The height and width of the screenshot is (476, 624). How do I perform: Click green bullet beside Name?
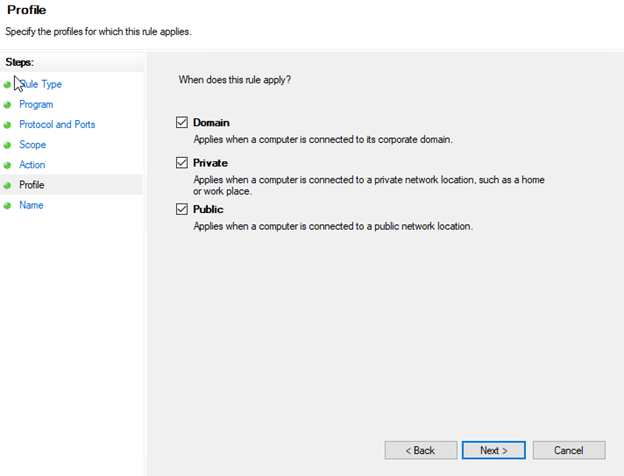point(7,205)
